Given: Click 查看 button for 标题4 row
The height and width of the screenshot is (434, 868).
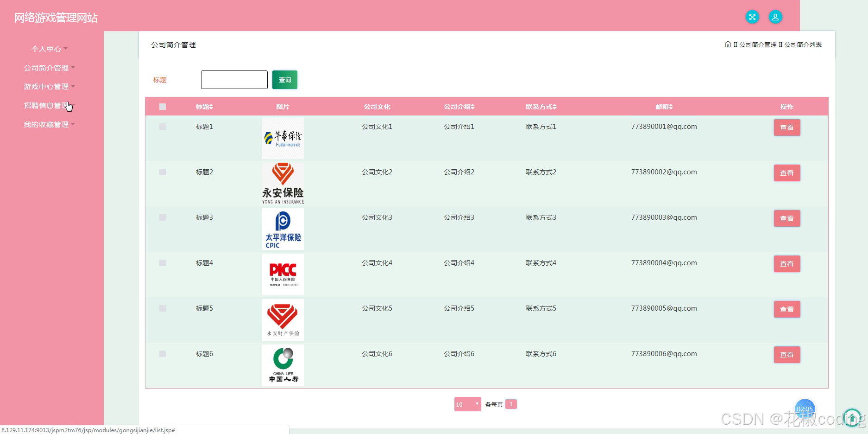Looking at the screenshot, I should (786, 264).
